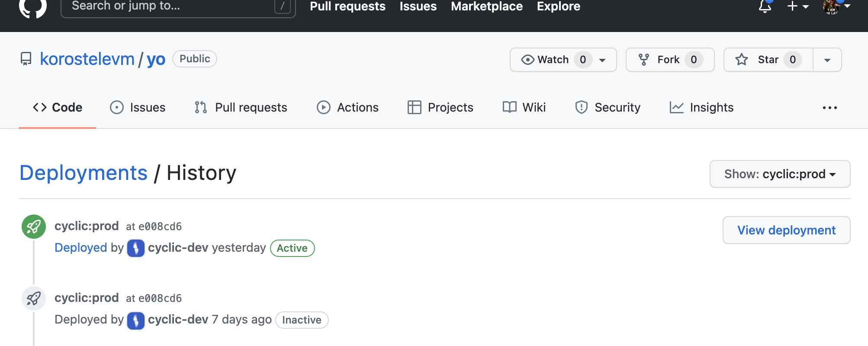868x346 pixels.
Task: Click the GitHub Octocat logo
Action: coord(32,7)
